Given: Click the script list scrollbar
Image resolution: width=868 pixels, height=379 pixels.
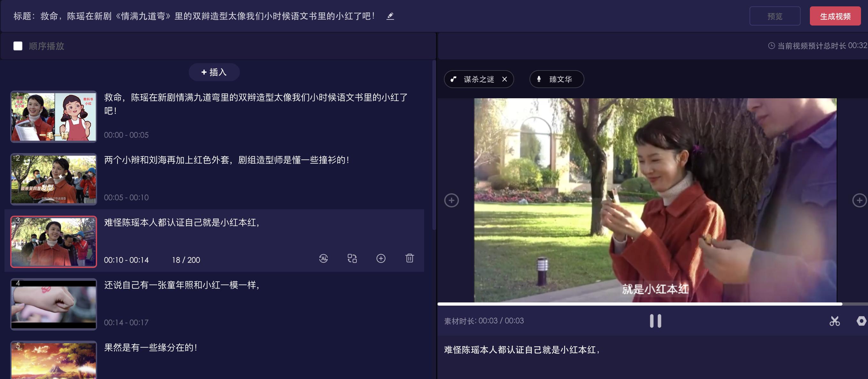Looking at the screenshot, I should click(x=434, y=145).
